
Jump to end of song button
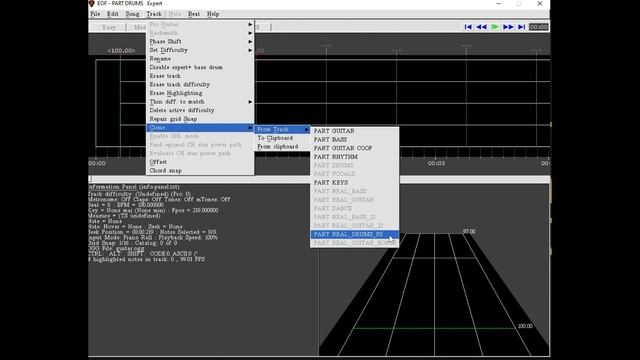point(521,27)
